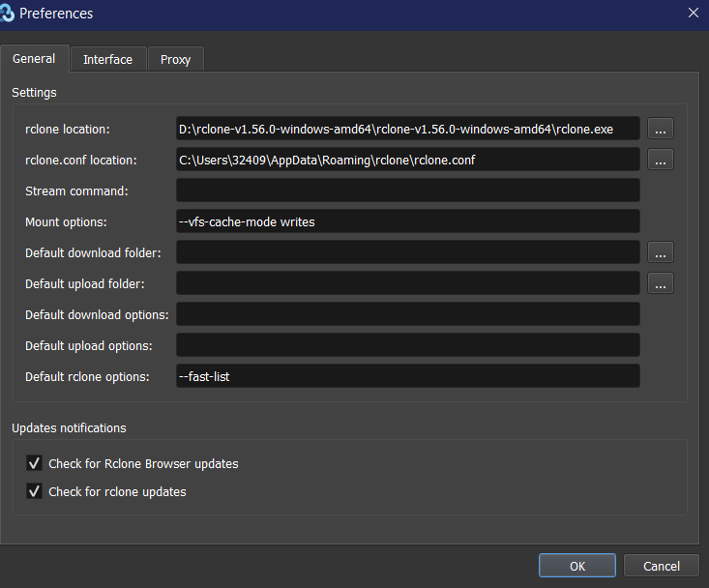Image resolution: width=709 pixels, height=588 pixels.
Task: Browse for default download folder
Action: click(661, 252)
